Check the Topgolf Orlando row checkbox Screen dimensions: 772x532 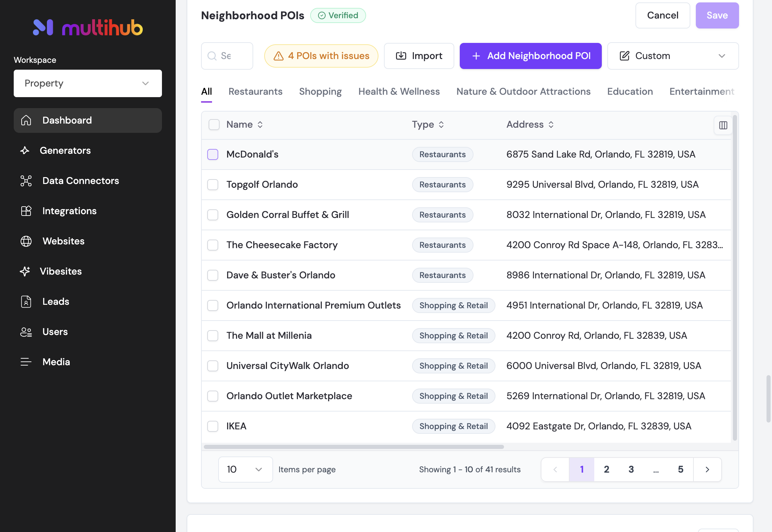[x=213, y=185]
